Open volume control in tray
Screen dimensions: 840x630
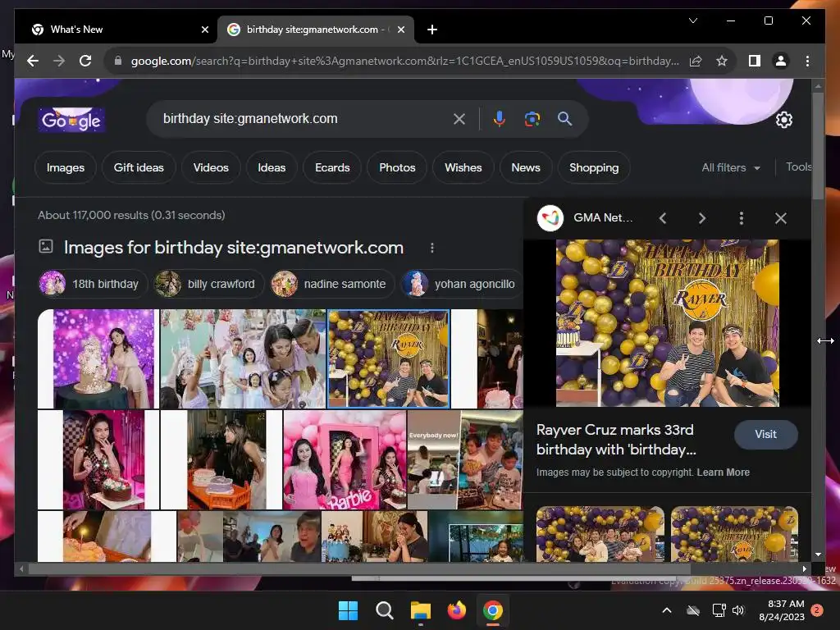(738, 610)
